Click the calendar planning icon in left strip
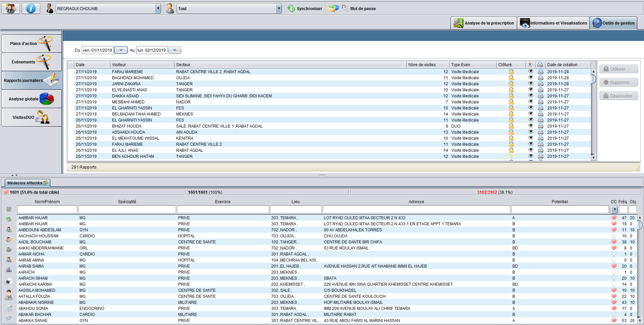644x325 pixels. [x=9, y=309]
